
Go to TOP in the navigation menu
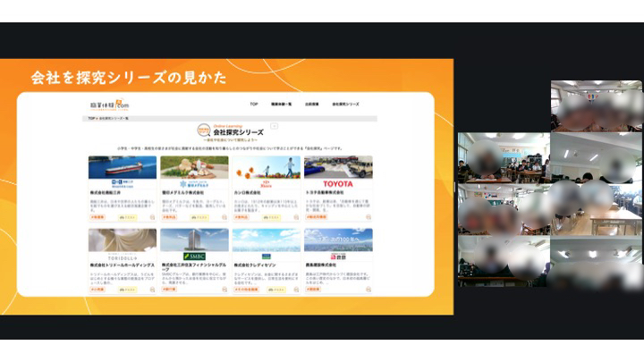point(253,105)
